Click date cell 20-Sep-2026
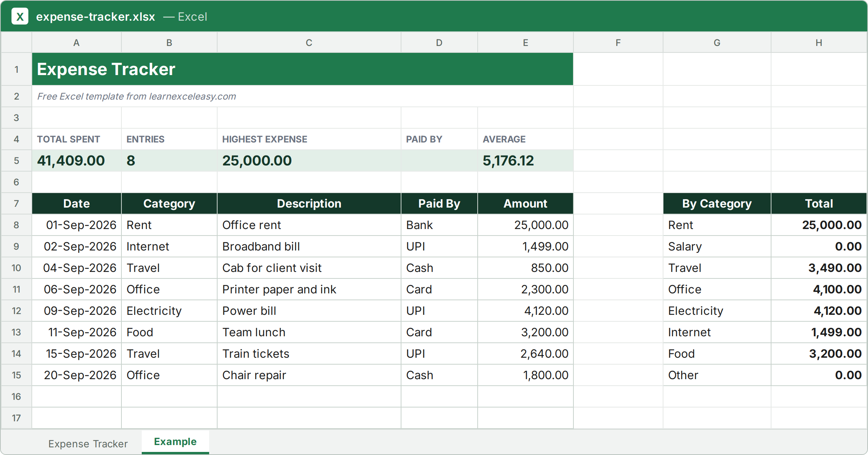Viewport: 868px width, 455px height. 77,375
